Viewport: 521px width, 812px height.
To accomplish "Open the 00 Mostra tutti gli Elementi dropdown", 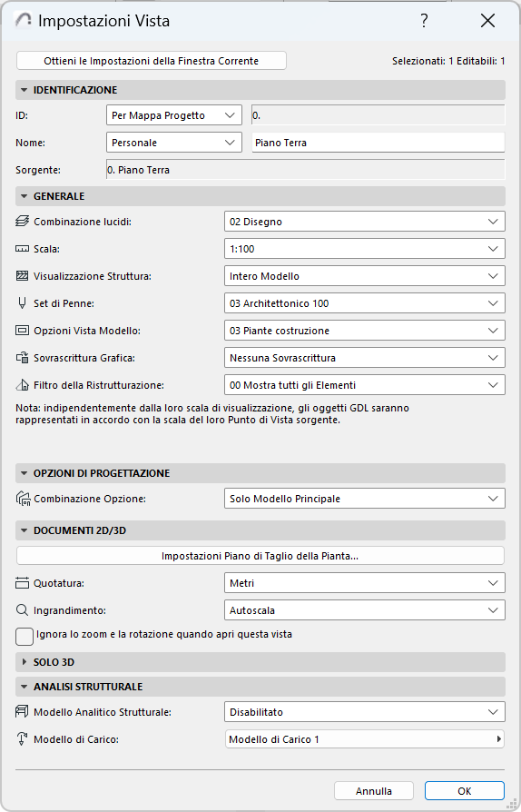I will click(365, 385).
